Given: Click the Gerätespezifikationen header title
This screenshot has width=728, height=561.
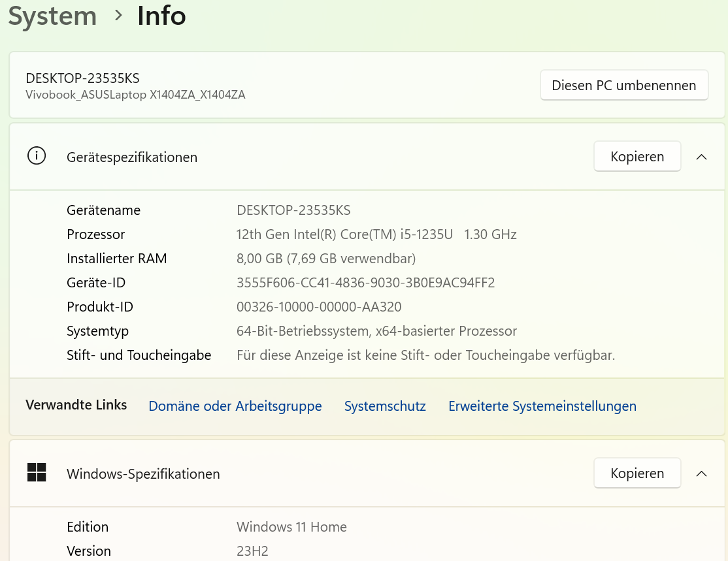Looking at the screenshot, I should tap(132, 157).
